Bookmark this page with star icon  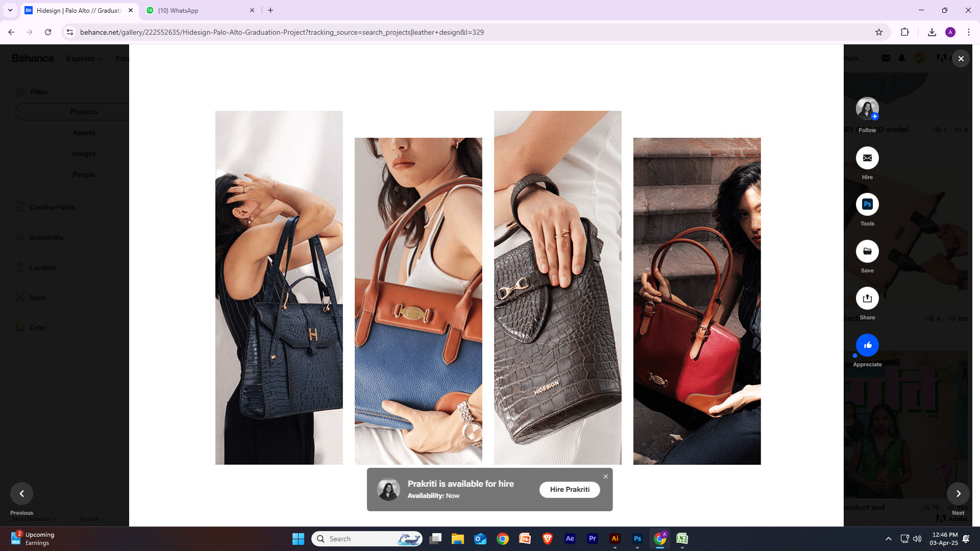pos(878,32)
